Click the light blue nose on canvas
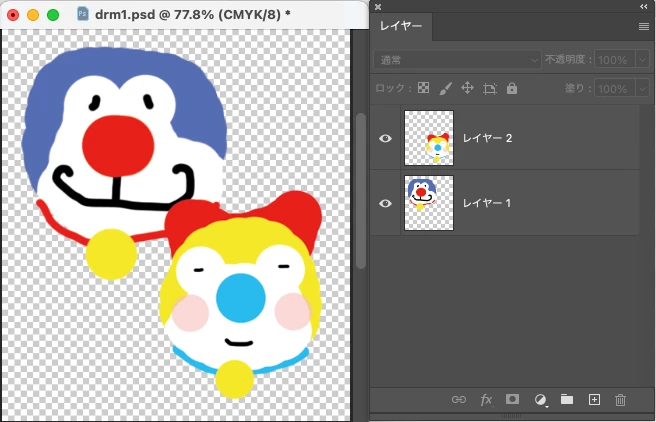Image resolution: width=656 pixels, height=422 pixels. click(241, 298)
